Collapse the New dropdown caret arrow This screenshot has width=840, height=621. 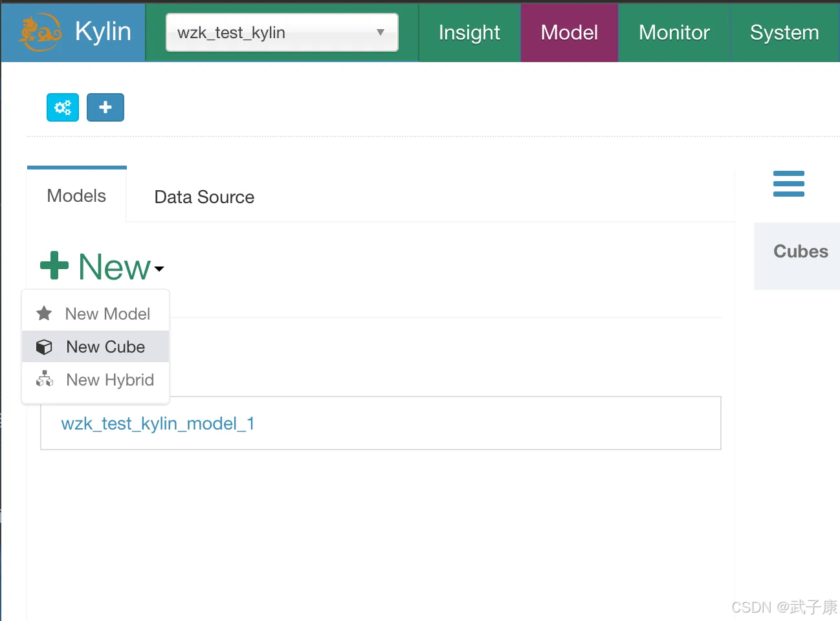(x=159, y=268)
